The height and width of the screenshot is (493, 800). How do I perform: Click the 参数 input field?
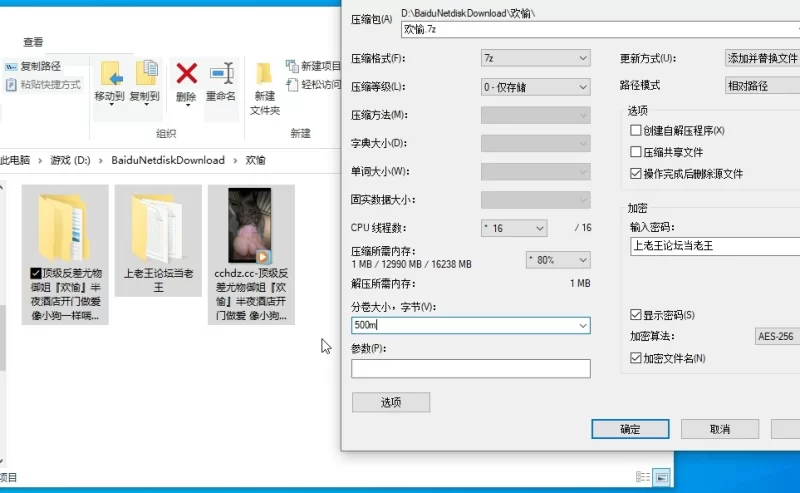point(470,368)
